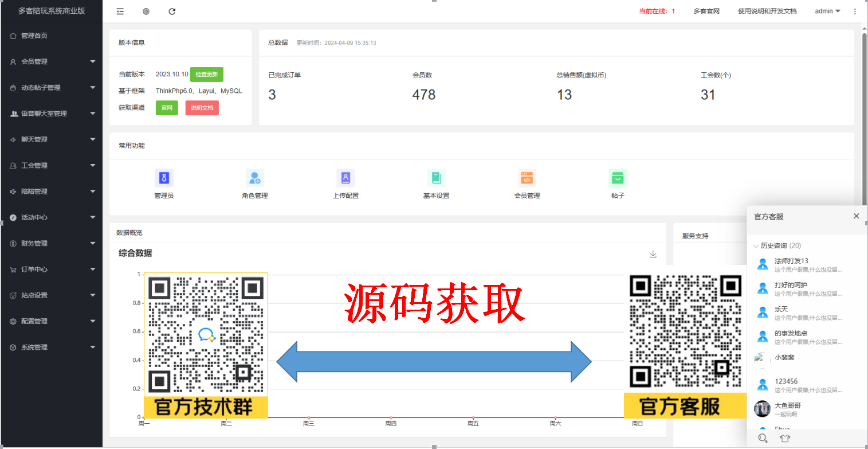Viewport: 868px width, 449px height.
Task: Expand 财务管理 dropdown arrow
Action: (x=93, y=243)
